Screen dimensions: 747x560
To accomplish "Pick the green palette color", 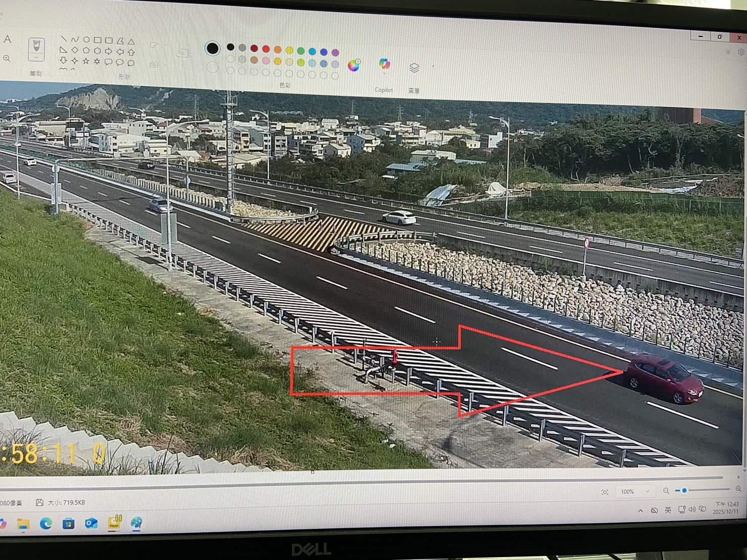I will point(301,51).
